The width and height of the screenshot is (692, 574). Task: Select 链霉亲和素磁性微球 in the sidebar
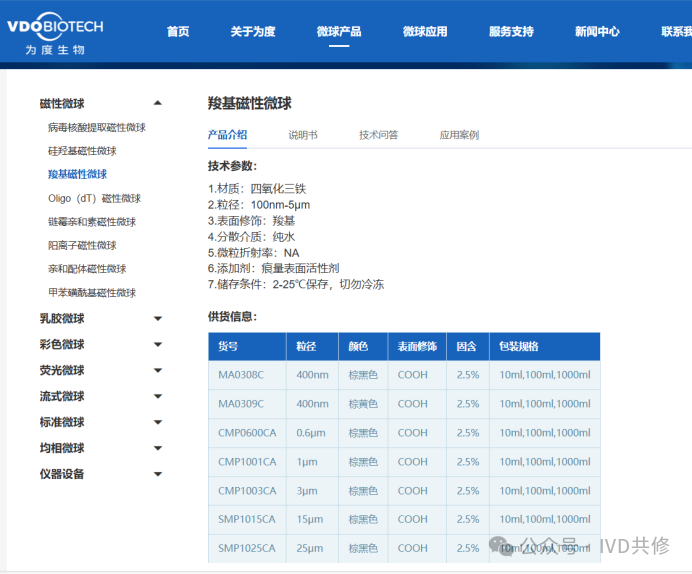[92, 222]
